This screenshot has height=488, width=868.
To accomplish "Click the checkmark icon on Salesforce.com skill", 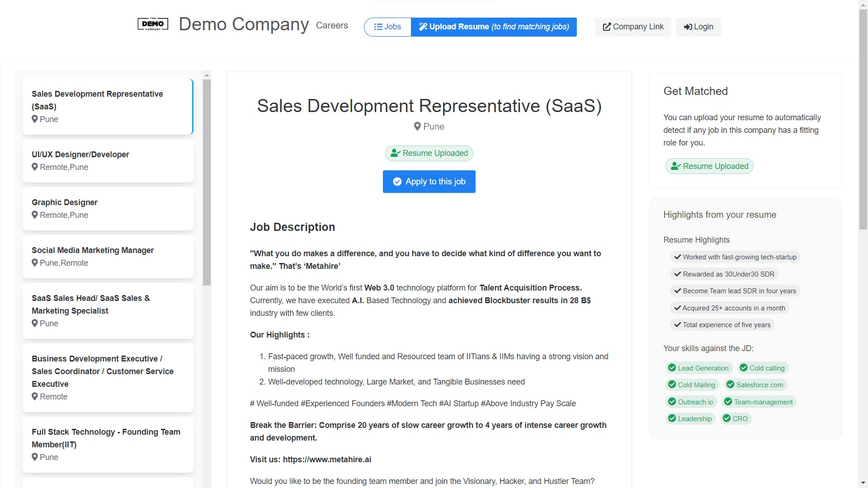I will pos(730,385).
